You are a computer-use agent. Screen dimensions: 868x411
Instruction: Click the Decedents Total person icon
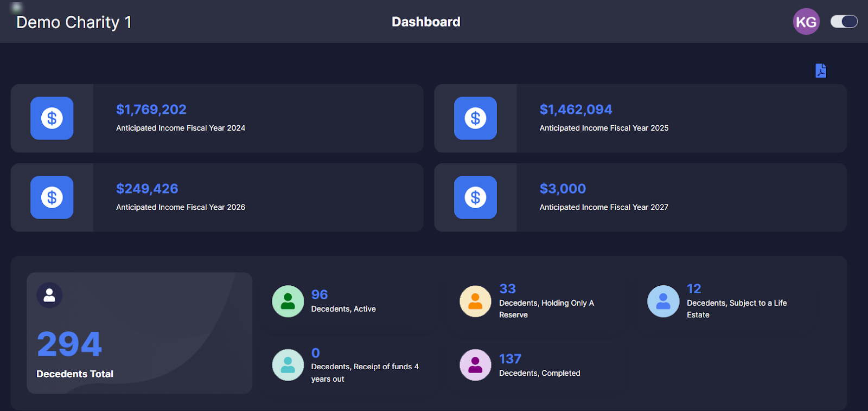(49, 296)
